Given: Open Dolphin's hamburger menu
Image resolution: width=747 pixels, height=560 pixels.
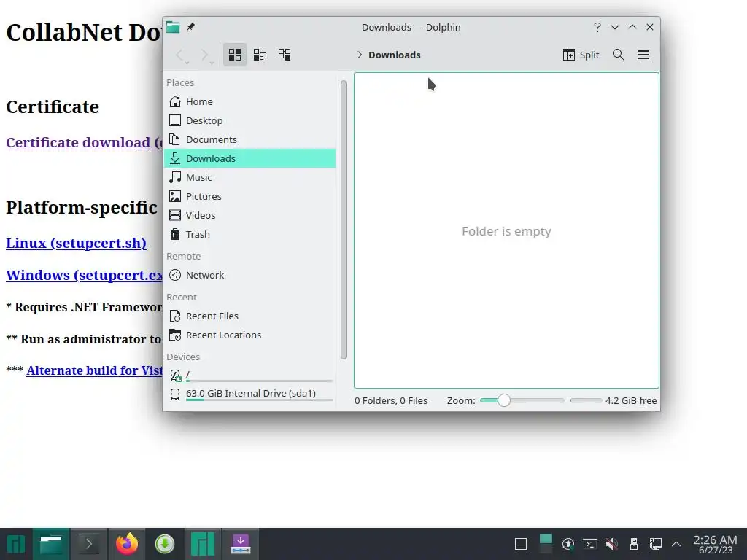Looking at the screenshot, I should click(x=643, y=55).
